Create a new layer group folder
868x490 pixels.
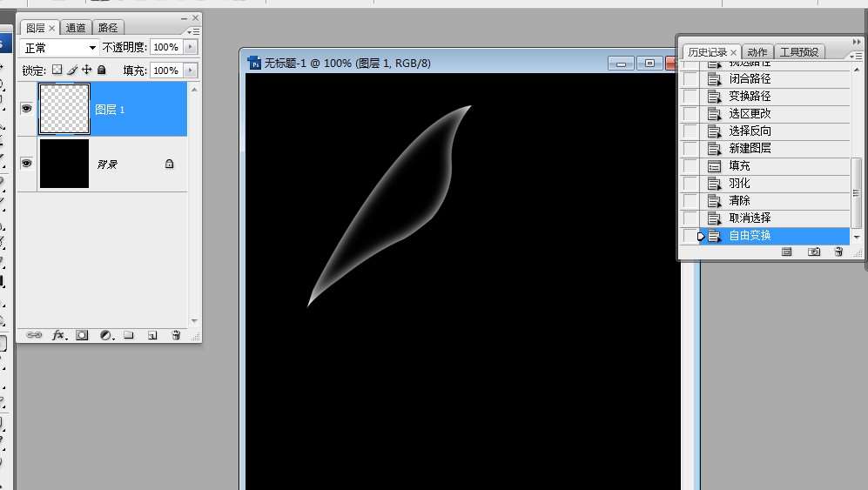coord(129,335)
